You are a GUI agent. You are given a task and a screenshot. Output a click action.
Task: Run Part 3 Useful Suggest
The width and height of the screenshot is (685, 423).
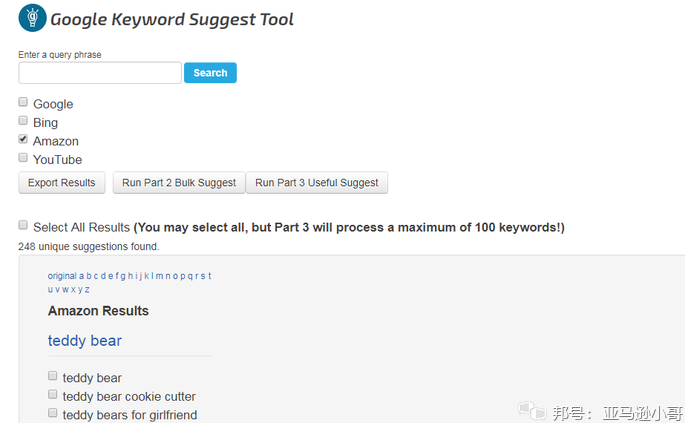pos(317,183)
